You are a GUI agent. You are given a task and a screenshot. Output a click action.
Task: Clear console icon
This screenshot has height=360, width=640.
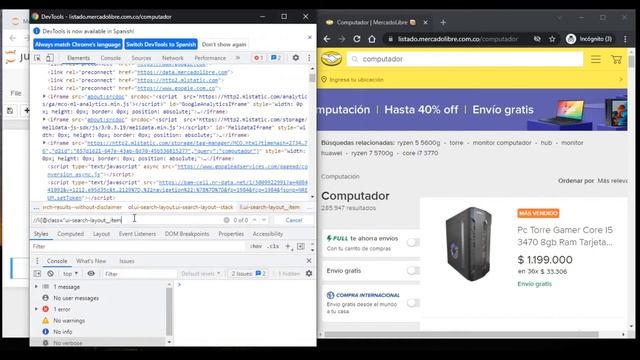(50, 273)
